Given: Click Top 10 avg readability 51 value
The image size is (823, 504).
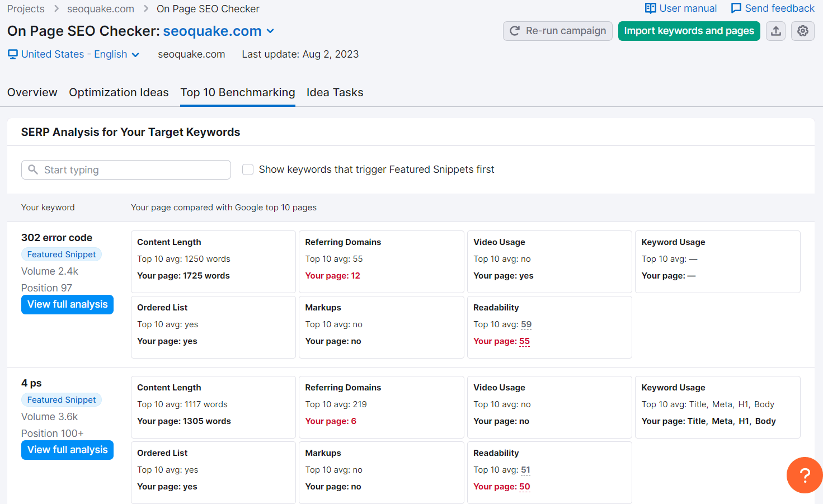Looking at the screenshot, I should (x=526, y=470).
